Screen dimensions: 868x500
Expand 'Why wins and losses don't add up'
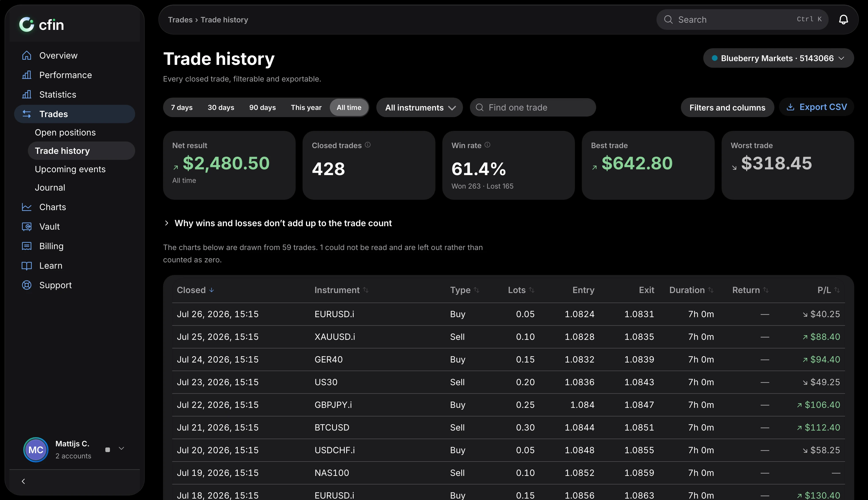click(x=278, y=223)
